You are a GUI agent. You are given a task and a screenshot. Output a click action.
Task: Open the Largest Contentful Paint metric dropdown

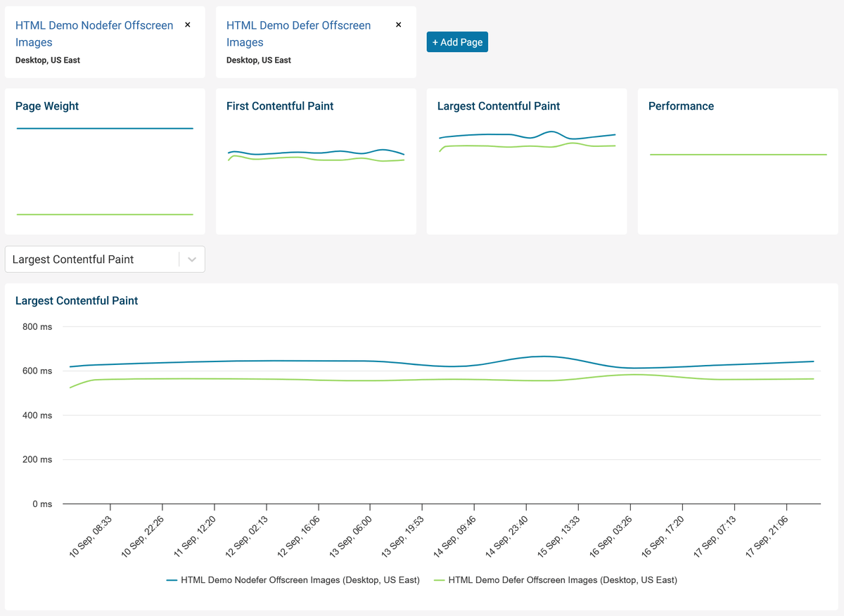[105, 259]
